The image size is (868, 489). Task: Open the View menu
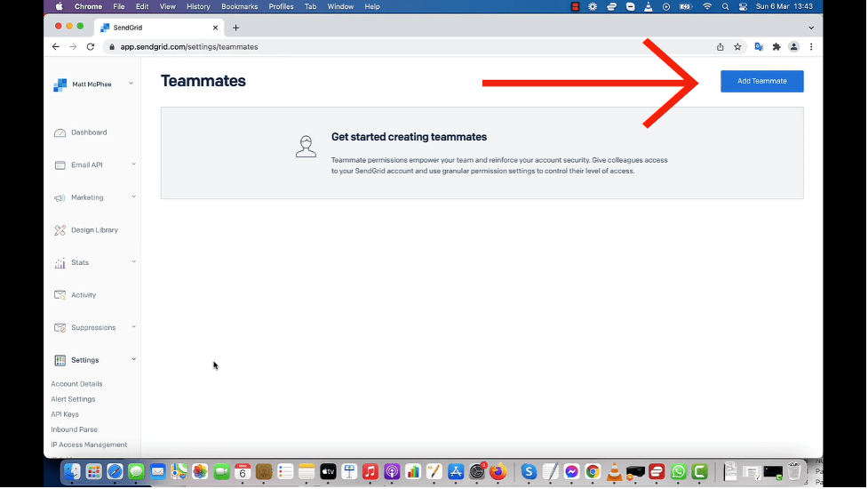(168, 6)
